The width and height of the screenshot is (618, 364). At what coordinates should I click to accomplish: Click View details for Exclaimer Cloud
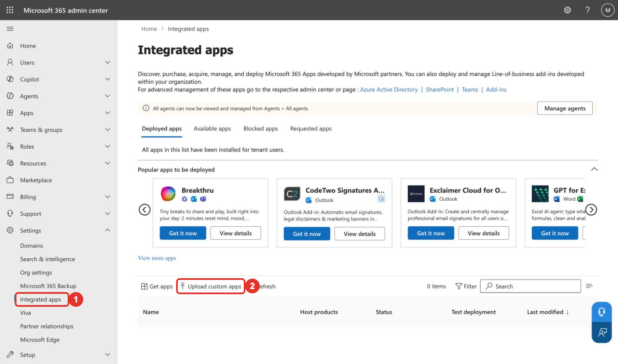pyautogui.click(x=484, y=233)
